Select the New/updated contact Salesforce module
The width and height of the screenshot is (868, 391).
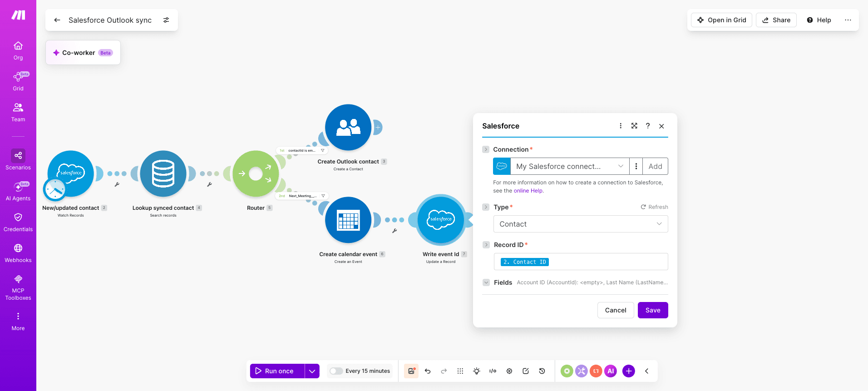pos(71,173)
